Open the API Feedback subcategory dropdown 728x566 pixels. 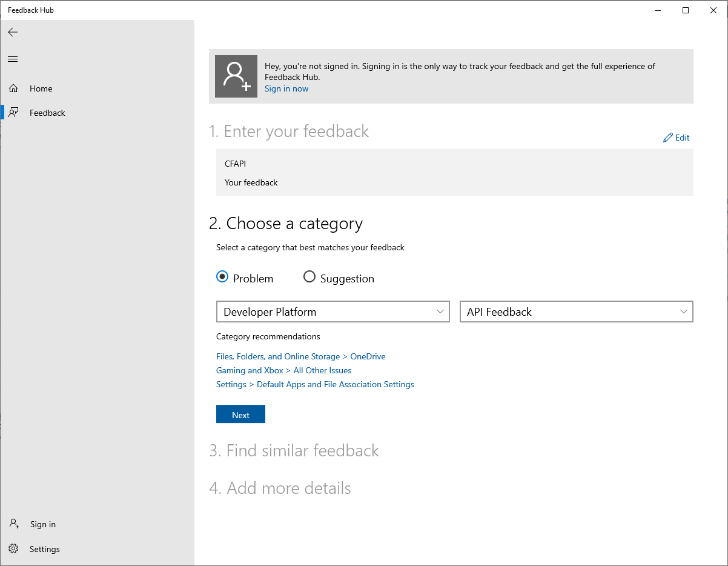pyautogui.click(x=576, y=311)
